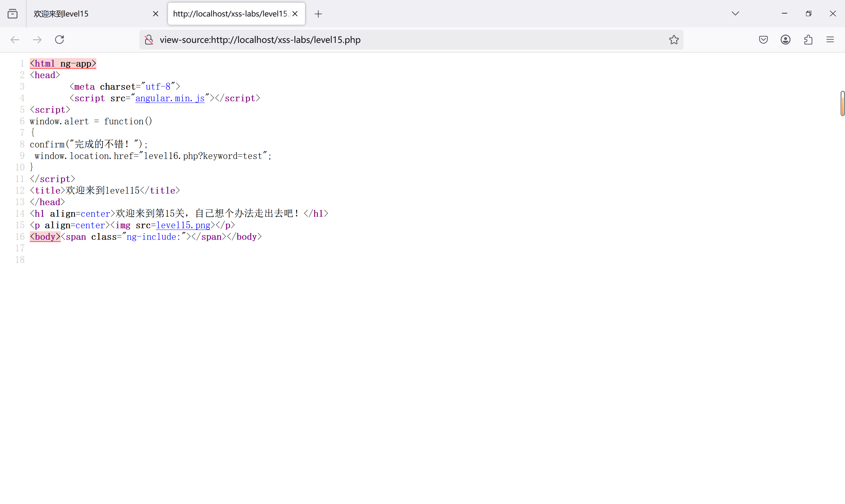Bookmark this page with star icon
The image size is (845, 504).
click(x=674, y=40)
